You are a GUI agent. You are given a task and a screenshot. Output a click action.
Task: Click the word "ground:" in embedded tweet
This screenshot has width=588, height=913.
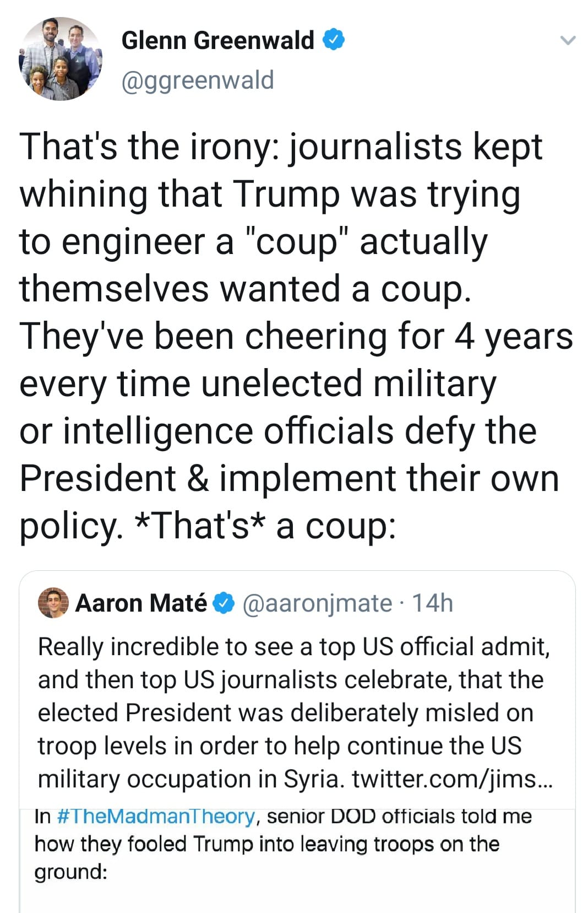click(x=70, y=872)
